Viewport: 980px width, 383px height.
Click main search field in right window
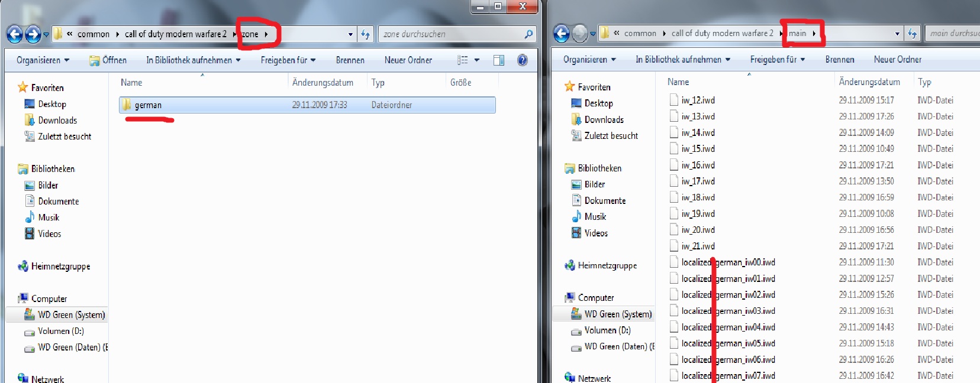point(952,34)
